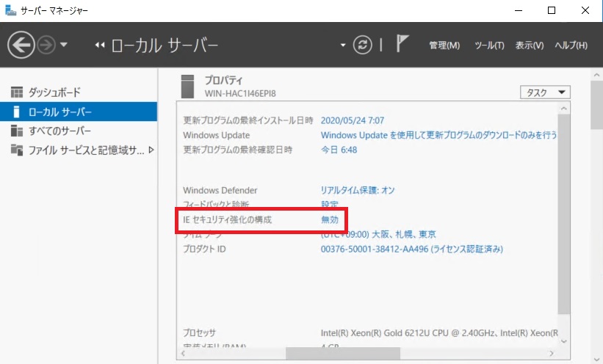
Task: Click the 無効 IE security configuration link
Action: pyautogui.click(x=330, y=219)
